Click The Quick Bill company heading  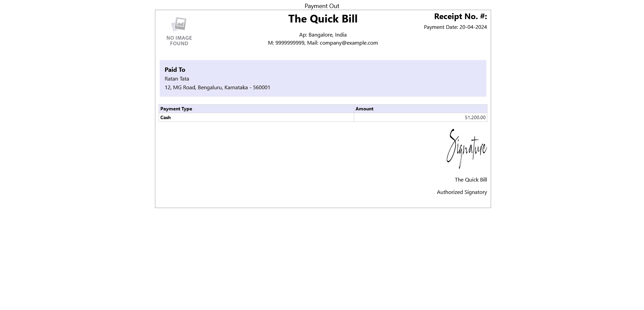click(x=323, y=19)
